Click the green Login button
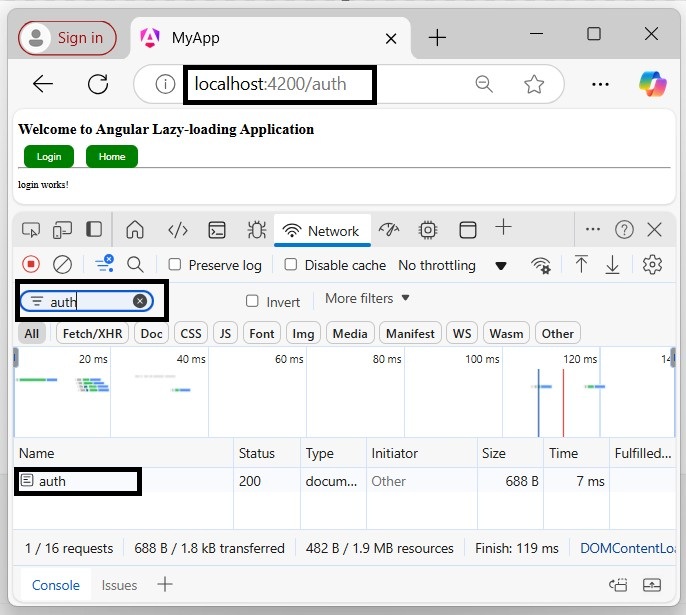 coord(49,156)
